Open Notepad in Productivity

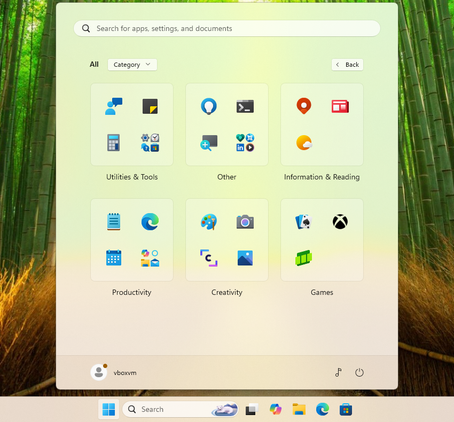(x=114, y=222)
